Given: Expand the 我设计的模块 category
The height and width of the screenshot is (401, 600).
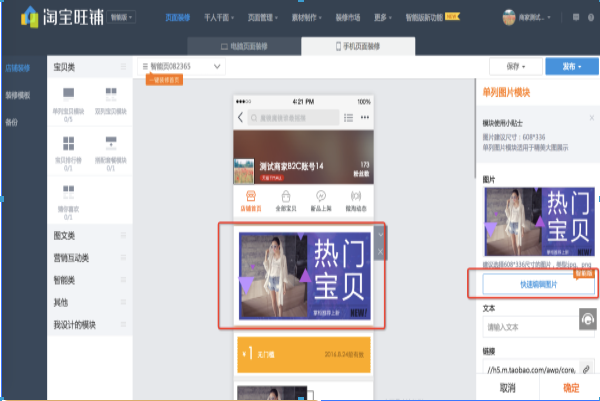Looking at the screenshot, I should click(90, 325).
